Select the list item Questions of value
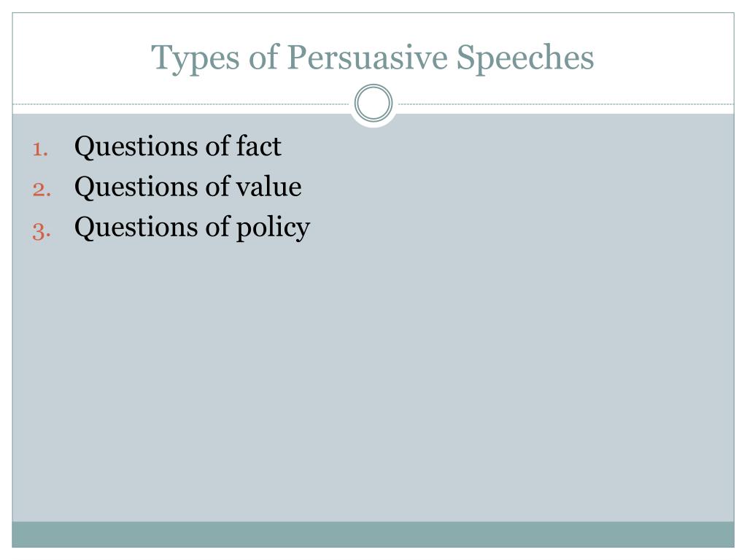 click(x=187, y=186)
